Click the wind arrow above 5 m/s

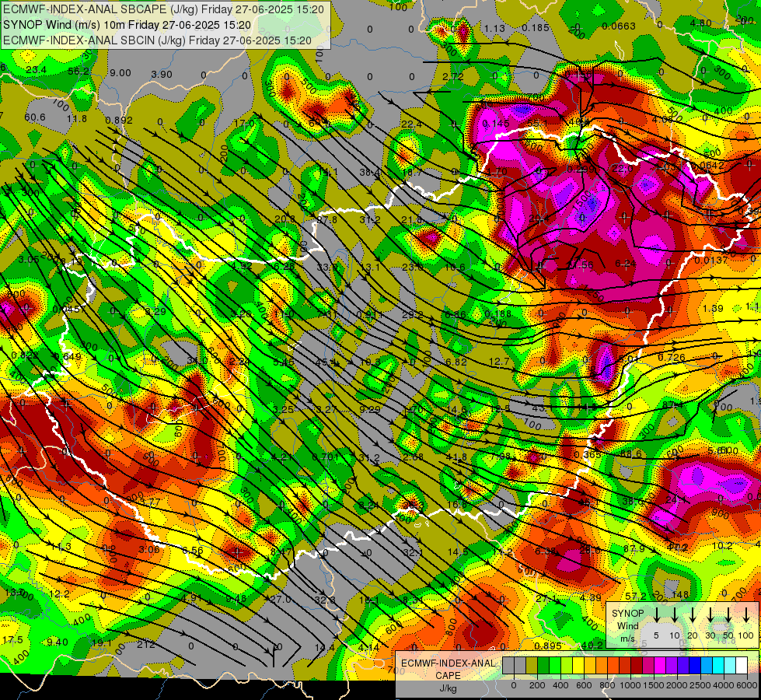pos(657,614)
